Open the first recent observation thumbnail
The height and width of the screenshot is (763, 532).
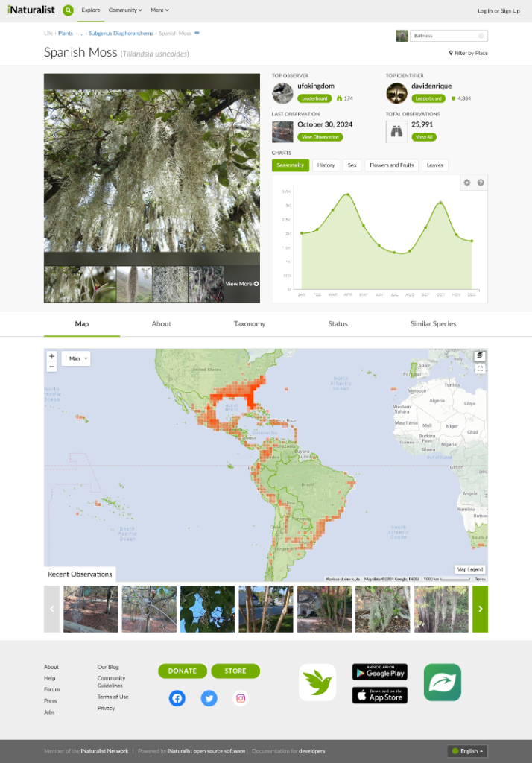[91, 609]
